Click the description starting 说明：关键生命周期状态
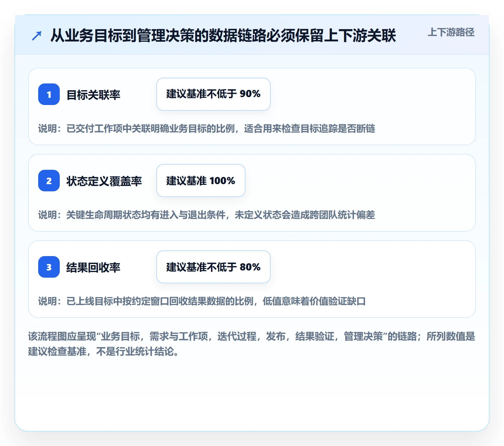The width and height of the screenshot is (504, 446). pyautogui.click(x=207, y=215)
